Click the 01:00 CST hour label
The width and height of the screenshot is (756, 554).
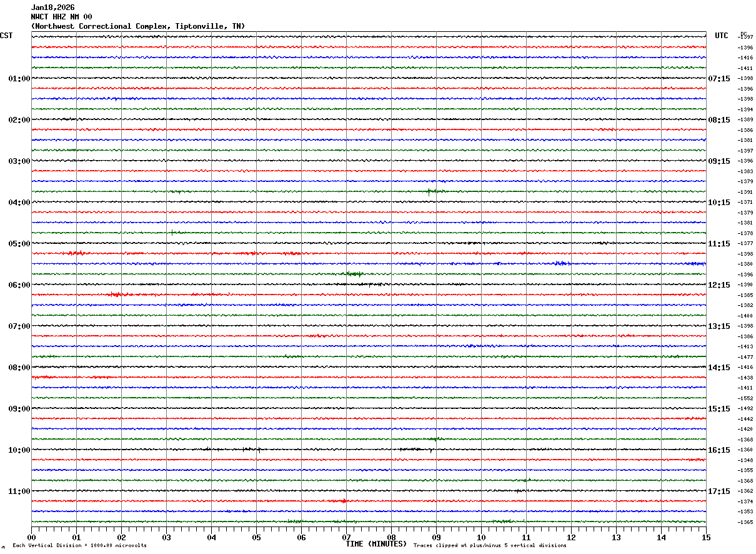point(19,79)
